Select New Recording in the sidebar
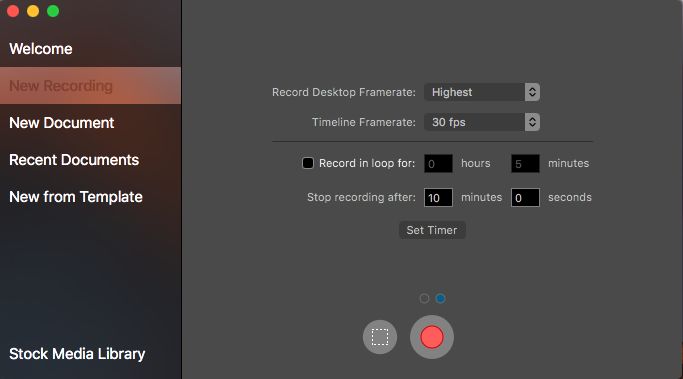 point(90,85)
